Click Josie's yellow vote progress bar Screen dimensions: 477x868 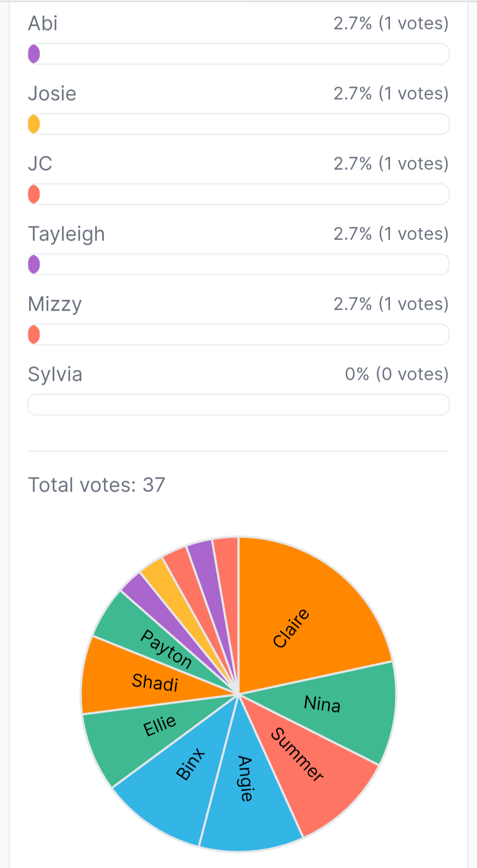(238, 124)
